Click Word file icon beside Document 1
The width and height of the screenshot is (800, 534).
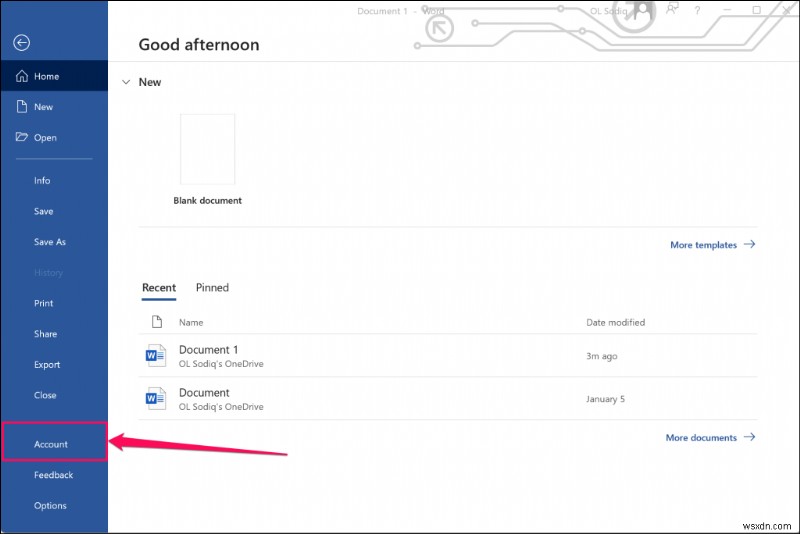(156, 355)
